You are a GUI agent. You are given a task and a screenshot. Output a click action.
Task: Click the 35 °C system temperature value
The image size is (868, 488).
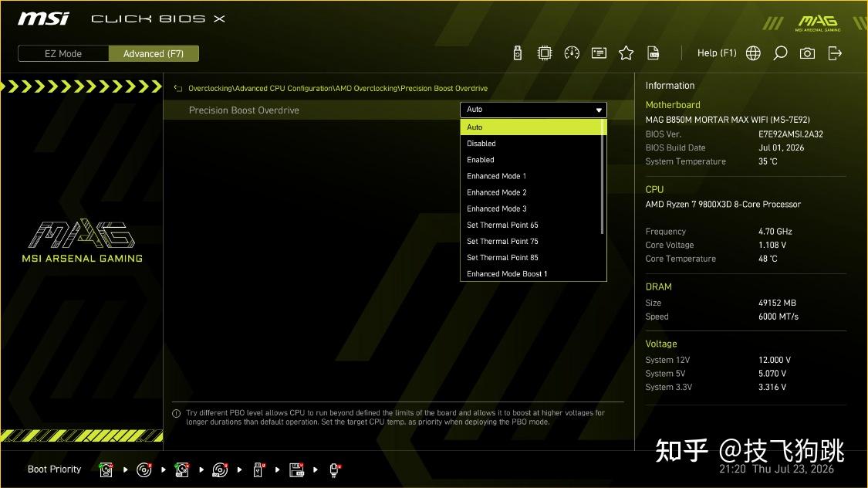(768, 161)
